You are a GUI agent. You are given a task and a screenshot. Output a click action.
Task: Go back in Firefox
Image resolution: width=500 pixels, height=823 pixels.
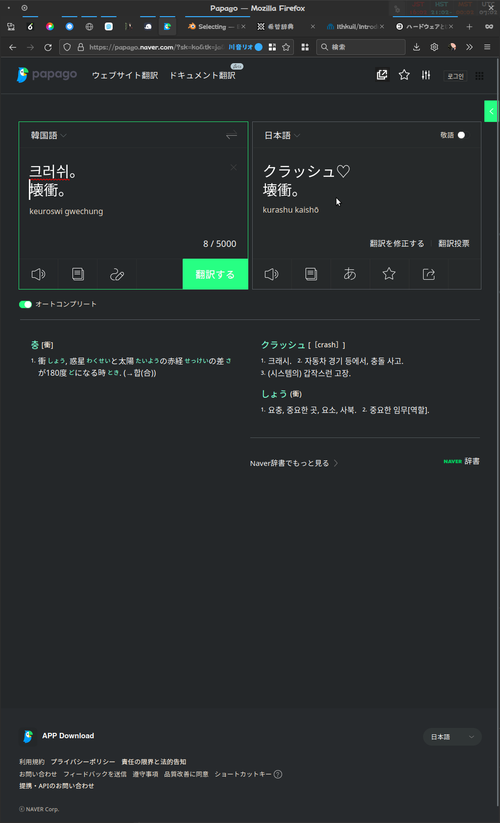[13, 47]
